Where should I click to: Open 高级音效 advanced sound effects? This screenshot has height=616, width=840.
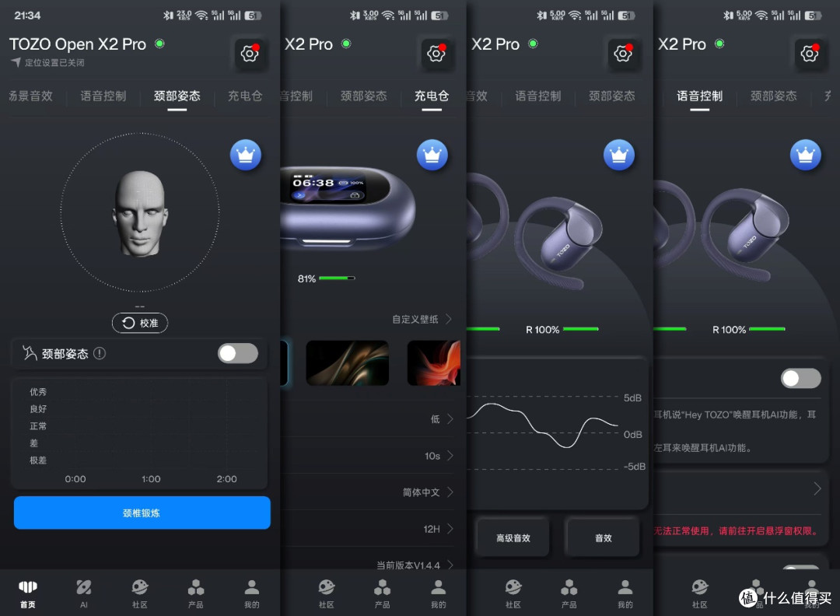tap(513, 537)
